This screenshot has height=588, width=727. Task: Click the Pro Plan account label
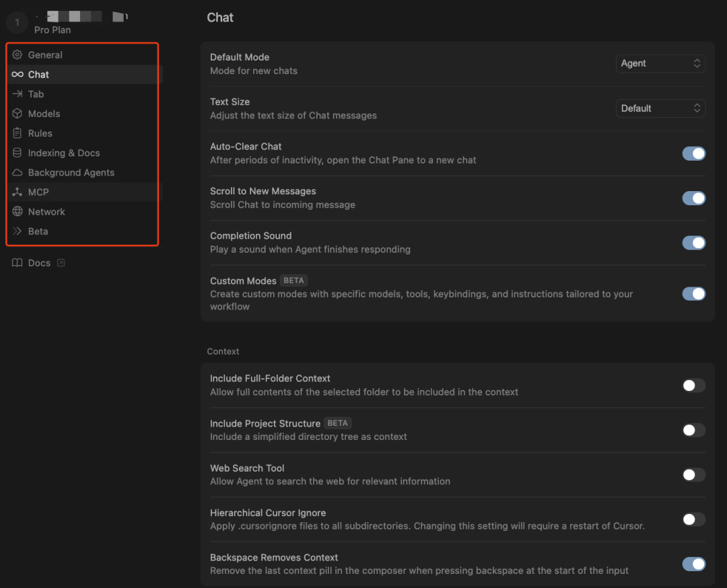53,30
